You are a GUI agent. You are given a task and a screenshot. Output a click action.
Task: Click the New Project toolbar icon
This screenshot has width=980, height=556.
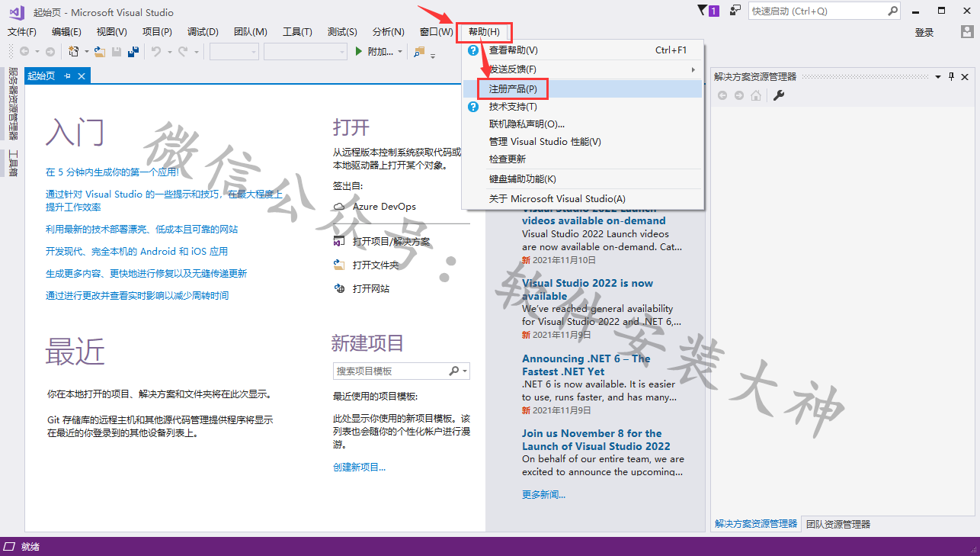[74, 51]
